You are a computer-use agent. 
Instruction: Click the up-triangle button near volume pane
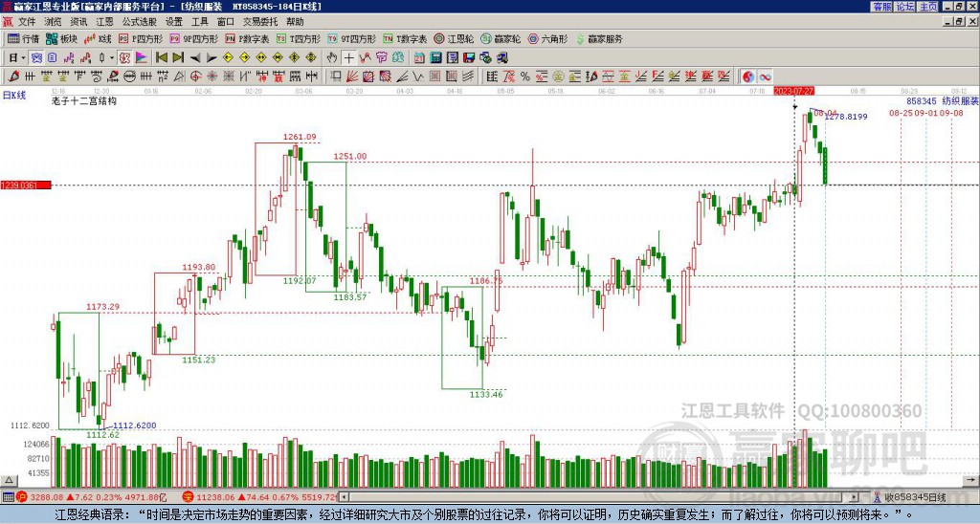pyautogui.click(x=9, y=480)
